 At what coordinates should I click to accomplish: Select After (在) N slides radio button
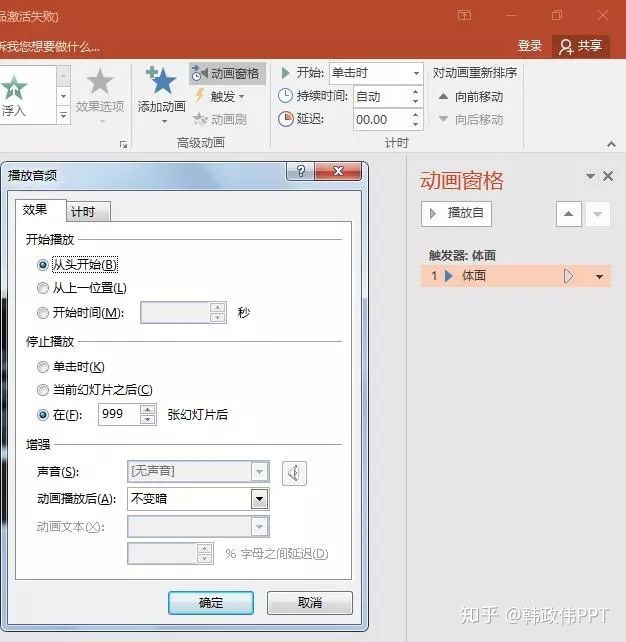[43, 415]
